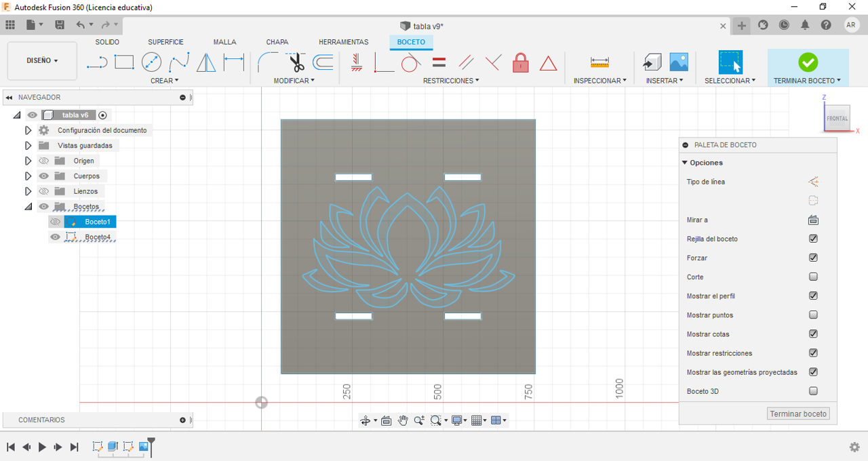Collapse the Bocetos folder

(x=28, y=206)
